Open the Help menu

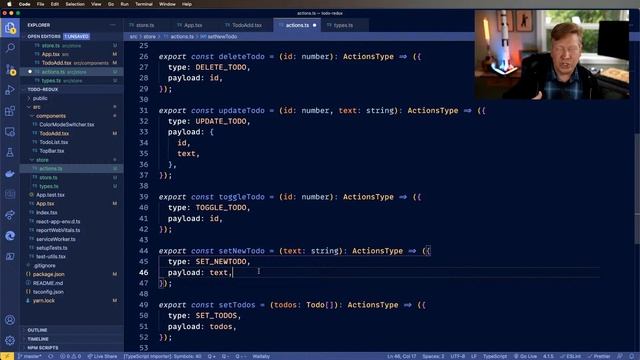[187, 4]
